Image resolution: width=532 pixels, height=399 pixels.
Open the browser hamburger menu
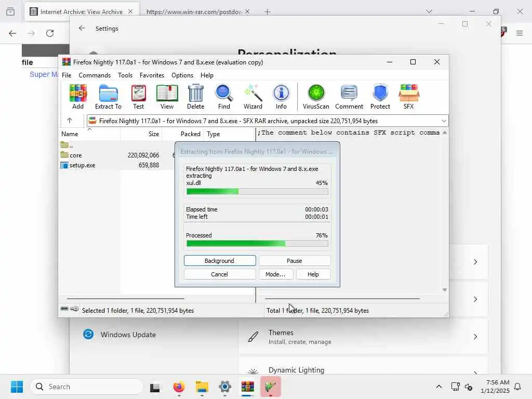coord(520,33)
